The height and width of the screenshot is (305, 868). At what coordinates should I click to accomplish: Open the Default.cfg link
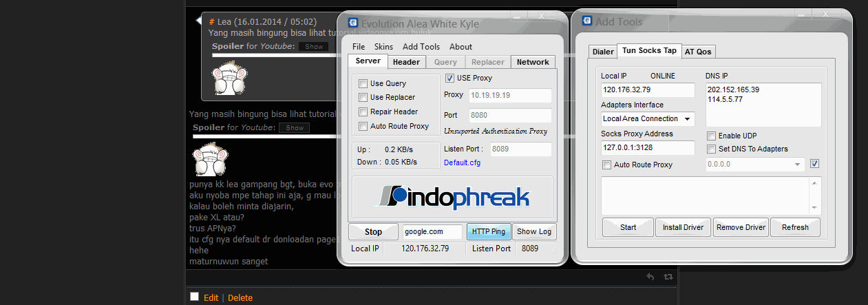[x=462, y=162]
